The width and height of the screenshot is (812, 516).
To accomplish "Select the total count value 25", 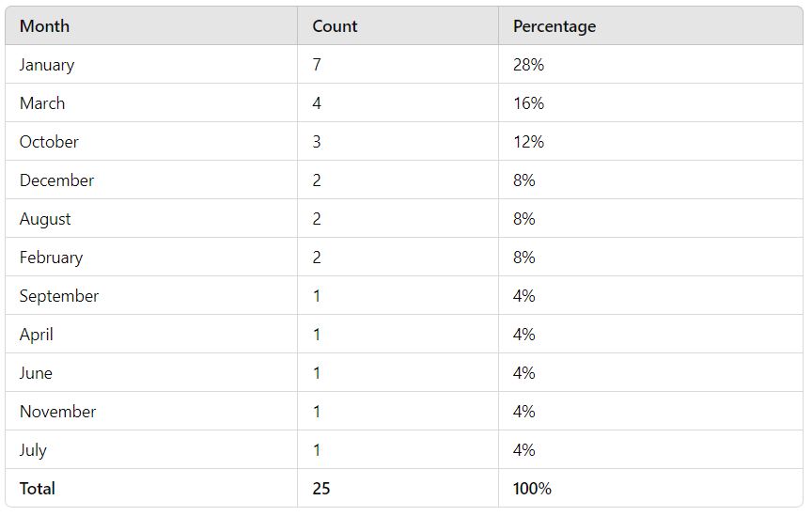I will tap(321, 489).
